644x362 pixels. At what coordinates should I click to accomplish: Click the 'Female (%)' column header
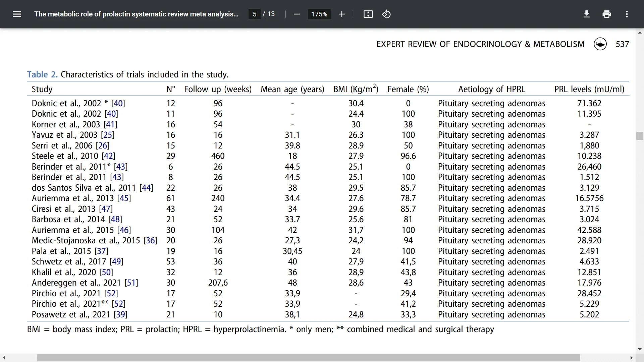(x=408, y=89)
